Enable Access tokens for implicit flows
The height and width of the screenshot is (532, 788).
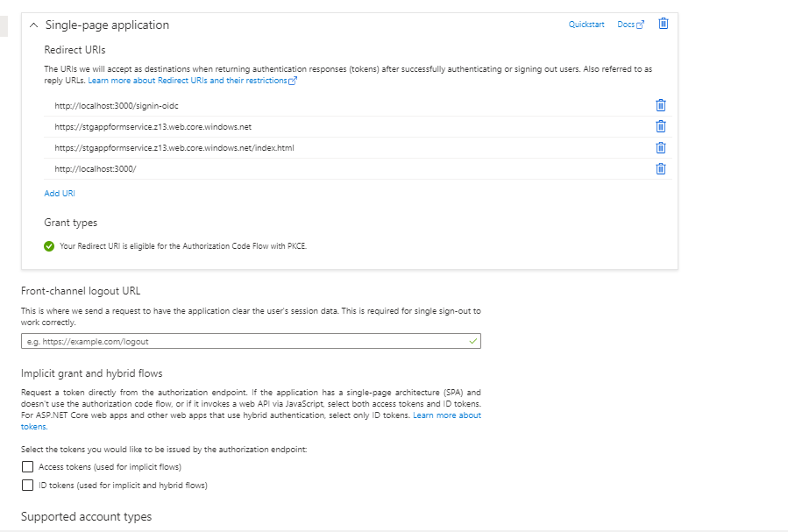28,466
